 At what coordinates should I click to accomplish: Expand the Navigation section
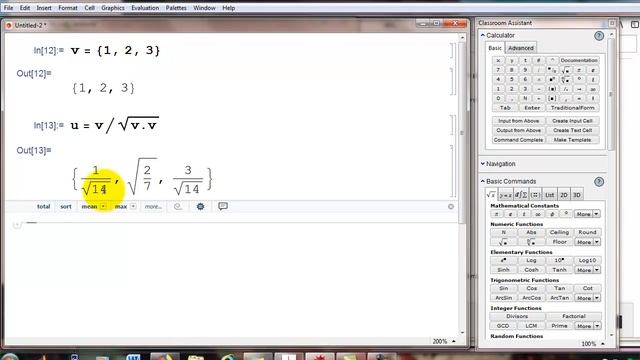tap(483, 164)
